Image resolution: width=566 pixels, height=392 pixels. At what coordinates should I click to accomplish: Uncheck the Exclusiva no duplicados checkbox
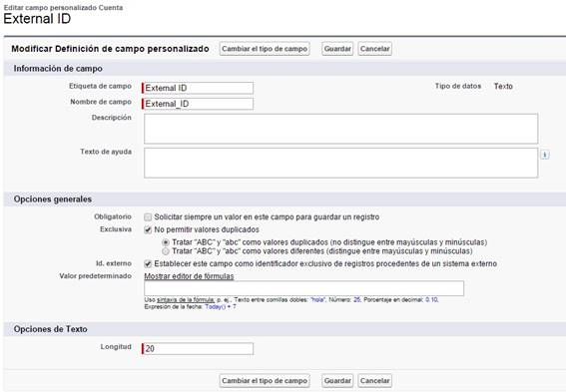click(x=148, y=229)
